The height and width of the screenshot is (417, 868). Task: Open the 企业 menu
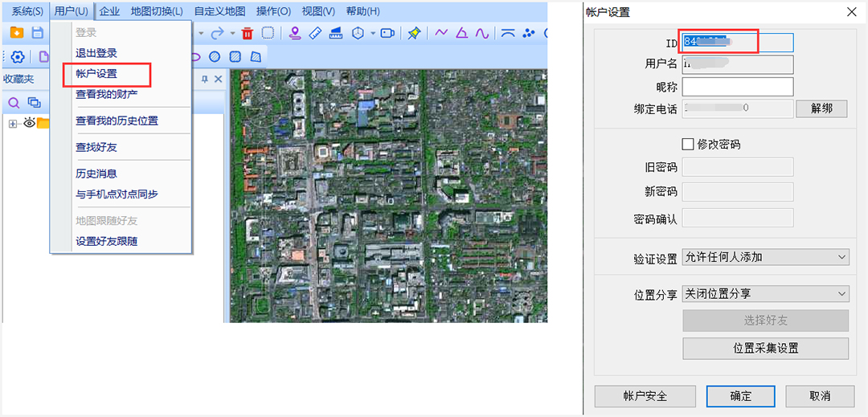point(109,11)
